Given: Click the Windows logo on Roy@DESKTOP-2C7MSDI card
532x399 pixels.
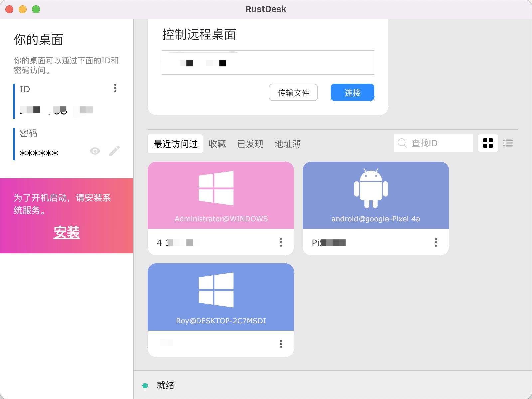Looking at the screenshot, I should pyautogui.click(x=216, y=290).
